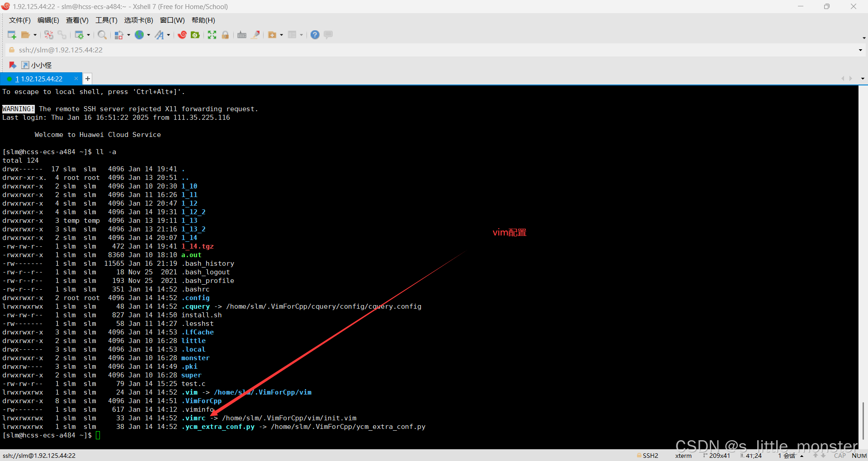The width and height of the screenshot is (868, 461).
Task: Click the New Session icon in toolbar
Action: tap(12, 35)
